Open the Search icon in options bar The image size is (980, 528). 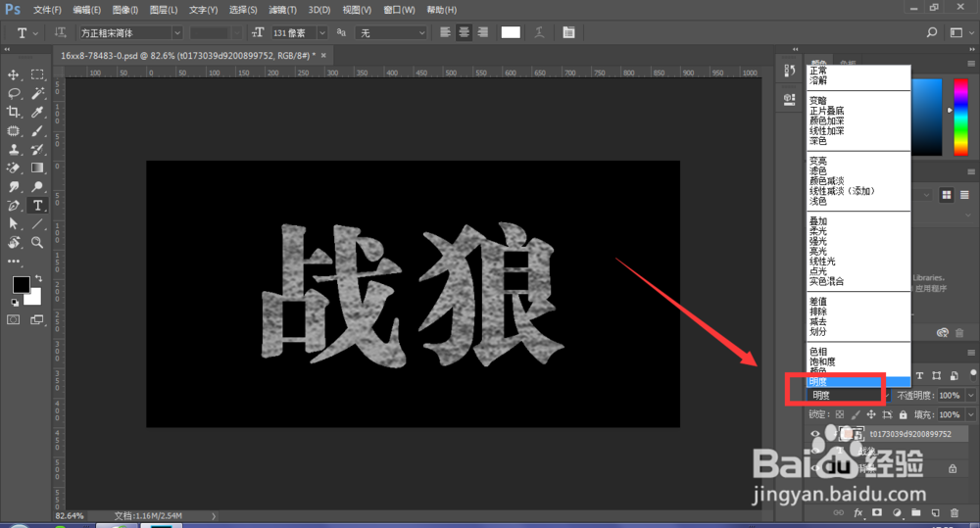(x=932, y=32)
